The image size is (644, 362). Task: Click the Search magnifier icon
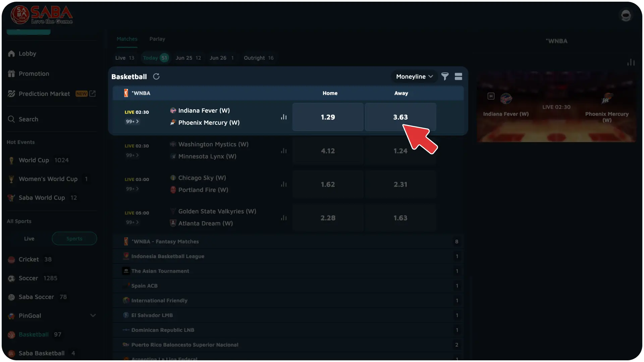click(x=11, y=119)
